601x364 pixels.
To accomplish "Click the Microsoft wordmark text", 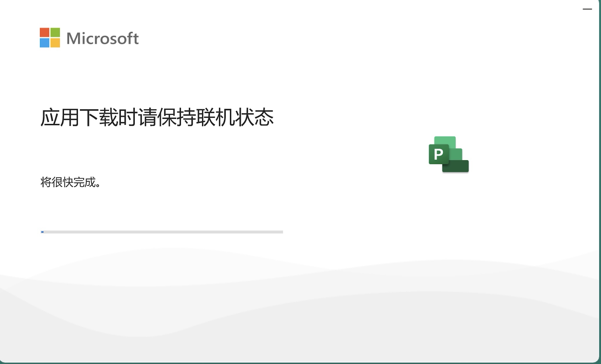I will click(x=103, y=39).
